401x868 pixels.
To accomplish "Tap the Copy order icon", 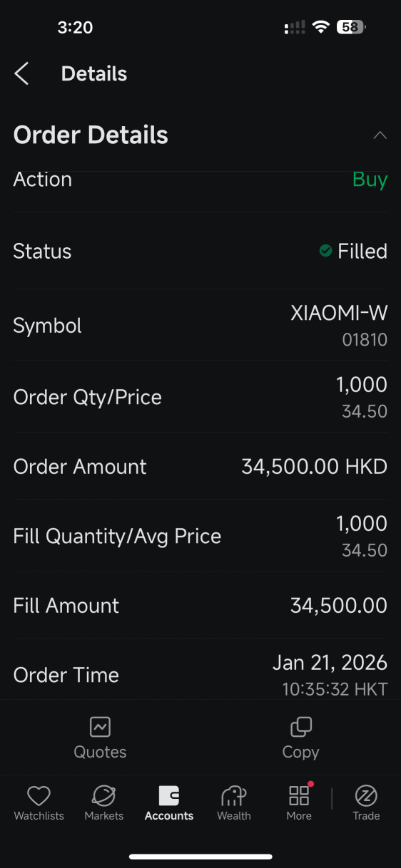I will pyautogui.click(x=300, y=727).
